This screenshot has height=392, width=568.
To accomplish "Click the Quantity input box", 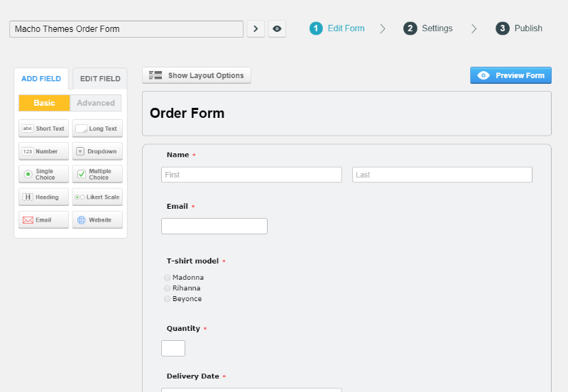I will click(x=173, y=348).
